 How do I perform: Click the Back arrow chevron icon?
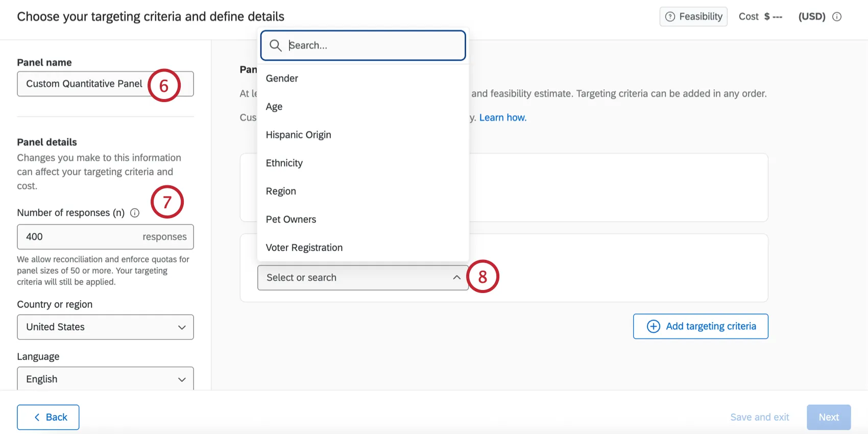click(x=37, y=417)
